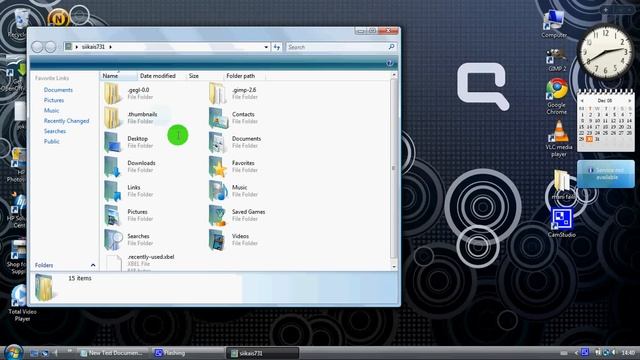Open Public favorite link
Image resolution: width=640 pixels, height=360 pixels.
click(x=51, y=141)
